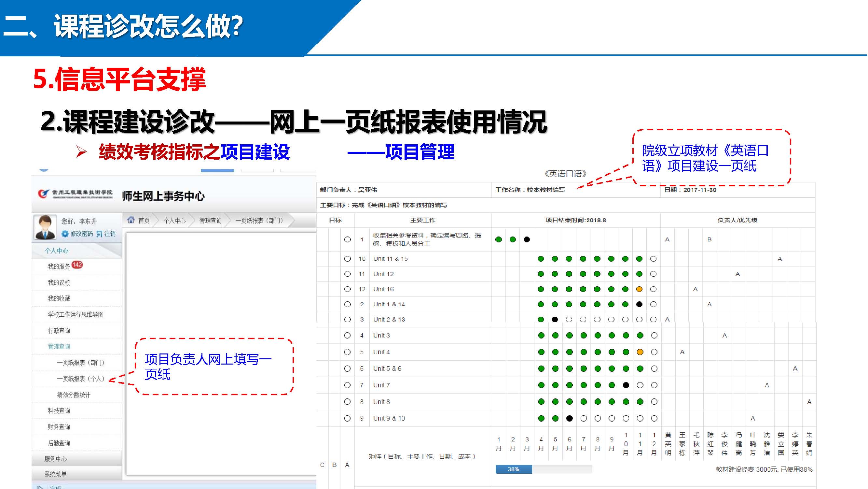Expand the 服务中心 sidebar section
The image size is (868, 489).
[x=56, y=459]
